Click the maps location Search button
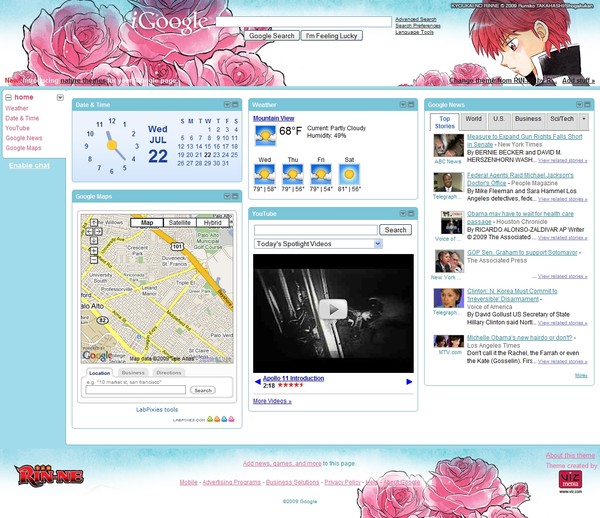Viewport: 600px width, 518px height. pos(203,390)
